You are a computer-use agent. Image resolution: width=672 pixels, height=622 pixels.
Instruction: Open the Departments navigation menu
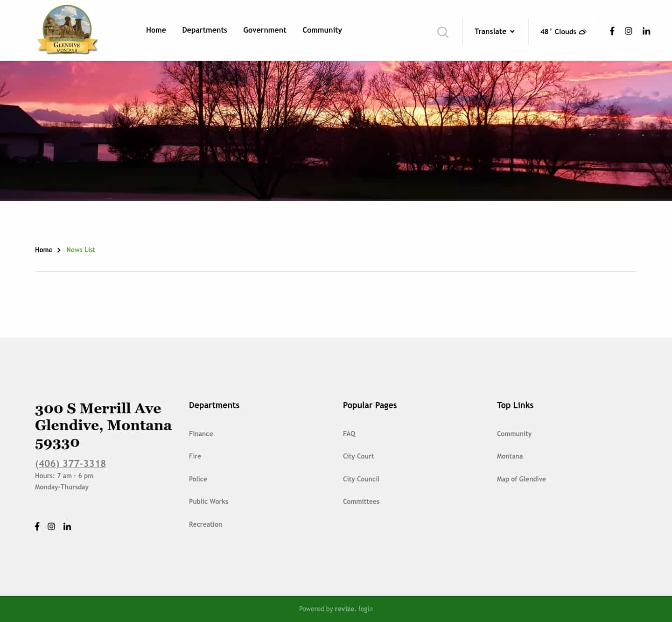pos(204,30)
